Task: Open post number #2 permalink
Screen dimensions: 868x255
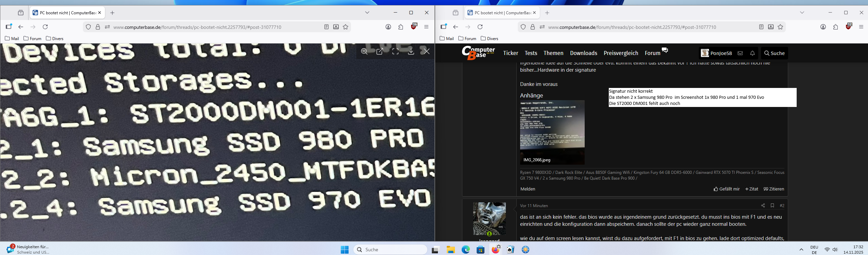Action: tap(782, 205)
